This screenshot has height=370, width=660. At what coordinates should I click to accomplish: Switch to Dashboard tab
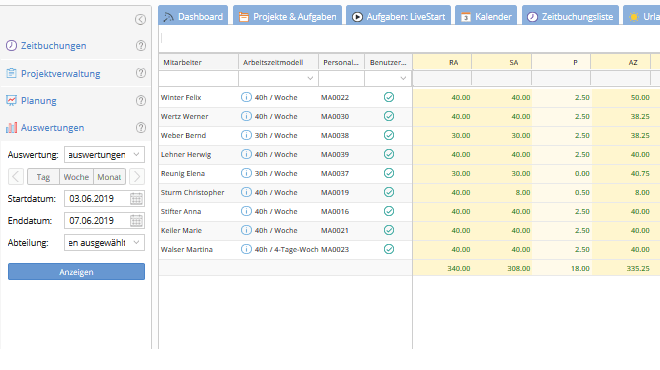point(193,16)
